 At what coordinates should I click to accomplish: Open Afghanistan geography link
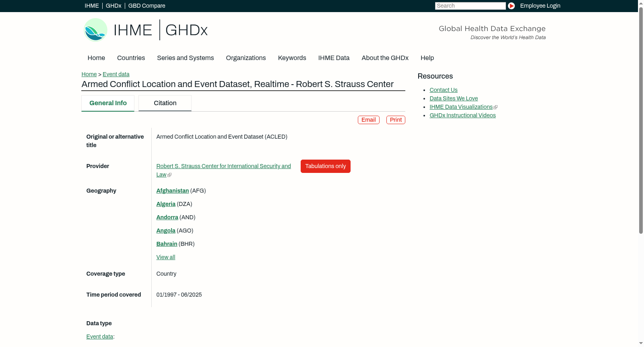point(172,191)
